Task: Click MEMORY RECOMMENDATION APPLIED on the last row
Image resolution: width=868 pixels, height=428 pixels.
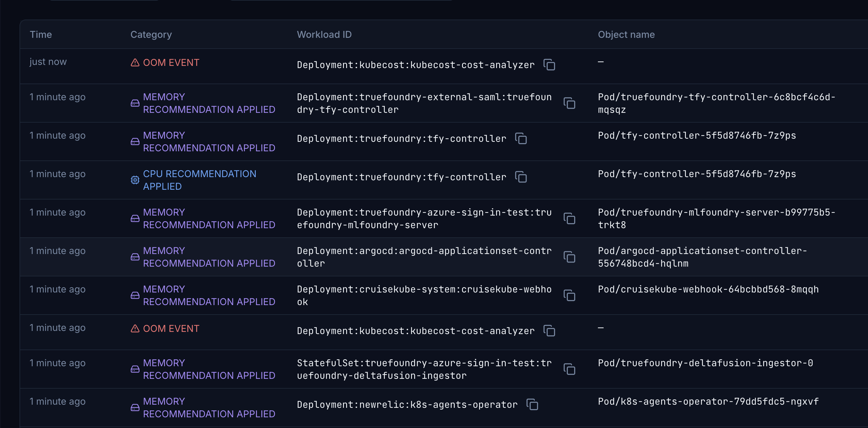Action: click(x=209, y=408)
